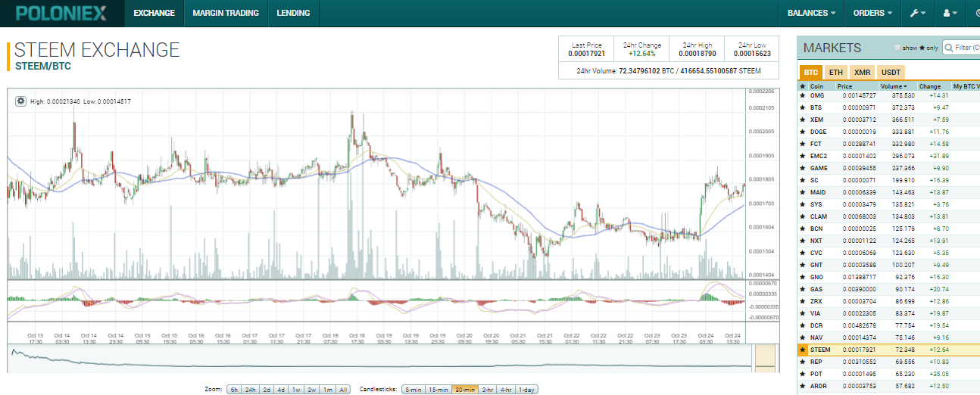The width and height of the screenshot is (980, 395).
Task: Set chart zoom to 4d
Action: click(x=281, y=389)
